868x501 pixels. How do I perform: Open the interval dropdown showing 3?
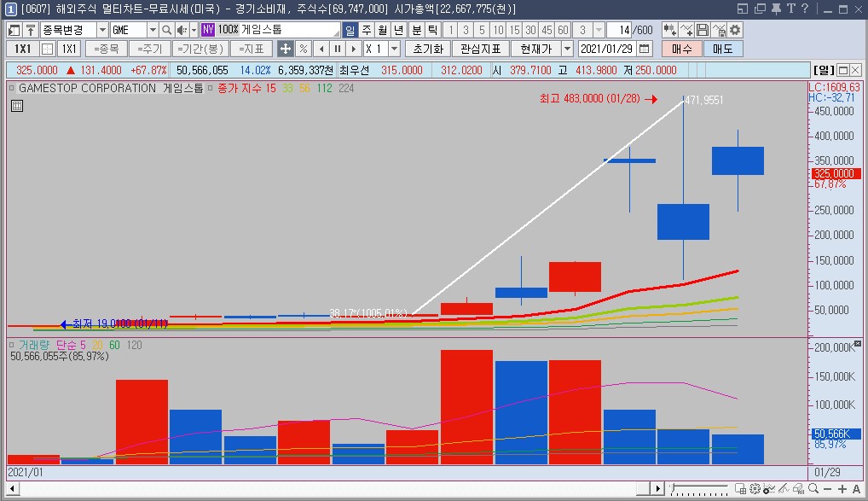tap(599, 30)
